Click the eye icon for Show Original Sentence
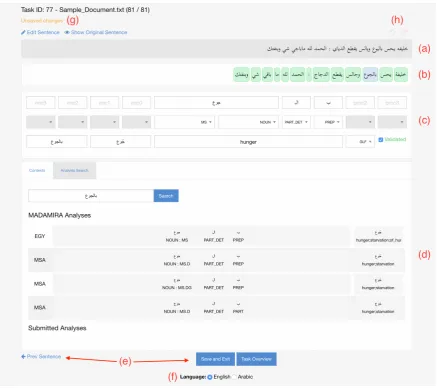 tap(67, 32)
